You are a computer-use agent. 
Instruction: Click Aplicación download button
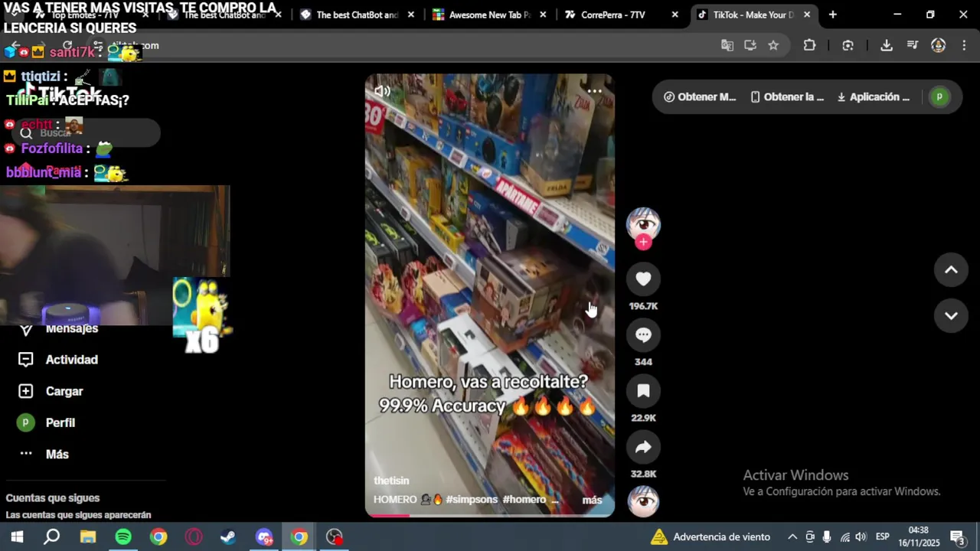tap(874, 97)
